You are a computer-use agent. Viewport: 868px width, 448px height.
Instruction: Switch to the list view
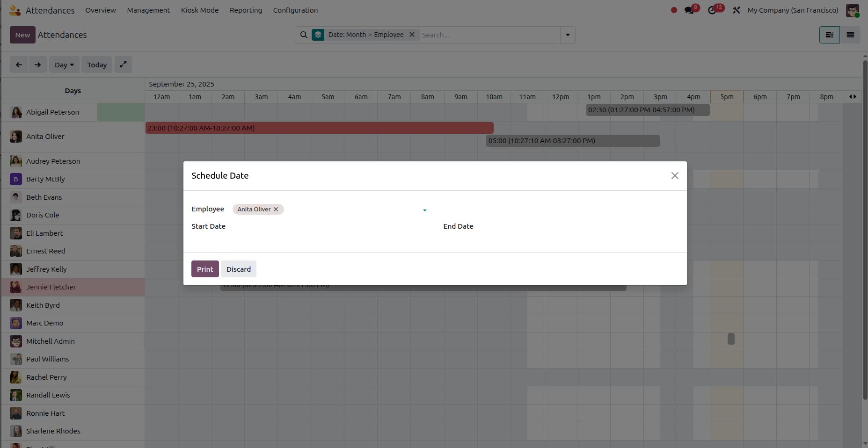pyautogui.click(x=850, y=35)
